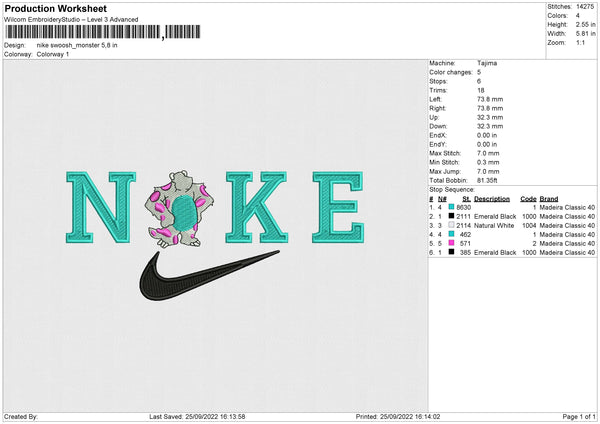Select the design name nike swoosh_monster 5,8 in
Image resolution: width=600 pixels, height=424 pixels.
point(77,45)
